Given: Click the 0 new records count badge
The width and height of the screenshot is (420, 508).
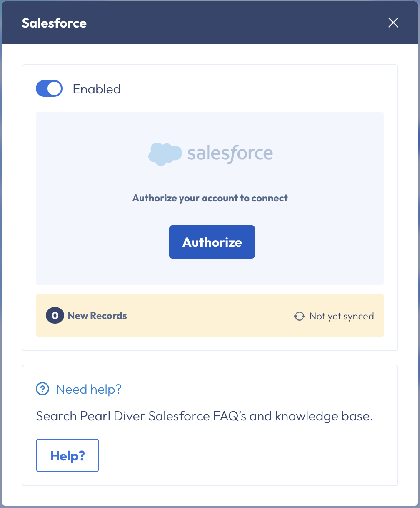Looking at the screenshot, I should (55, 316).
